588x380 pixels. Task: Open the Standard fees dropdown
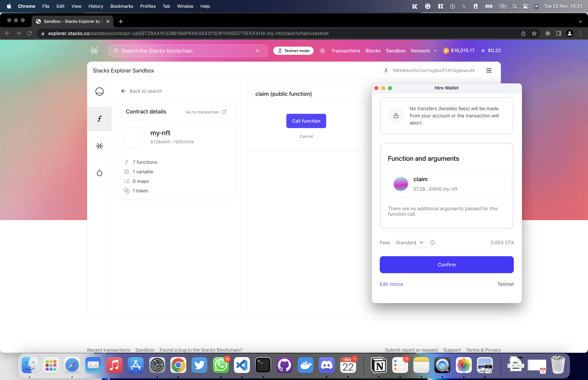(410, 243)
